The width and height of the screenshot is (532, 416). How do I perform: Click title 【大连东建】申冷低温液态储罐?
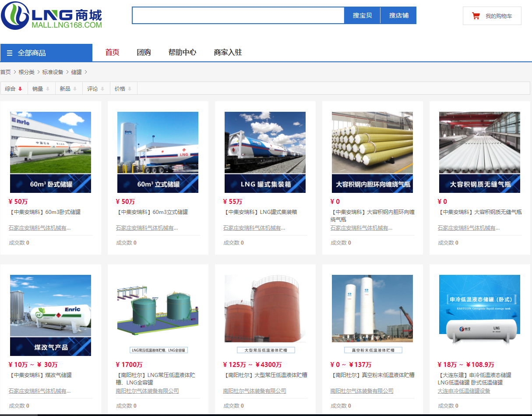point(475,379)
